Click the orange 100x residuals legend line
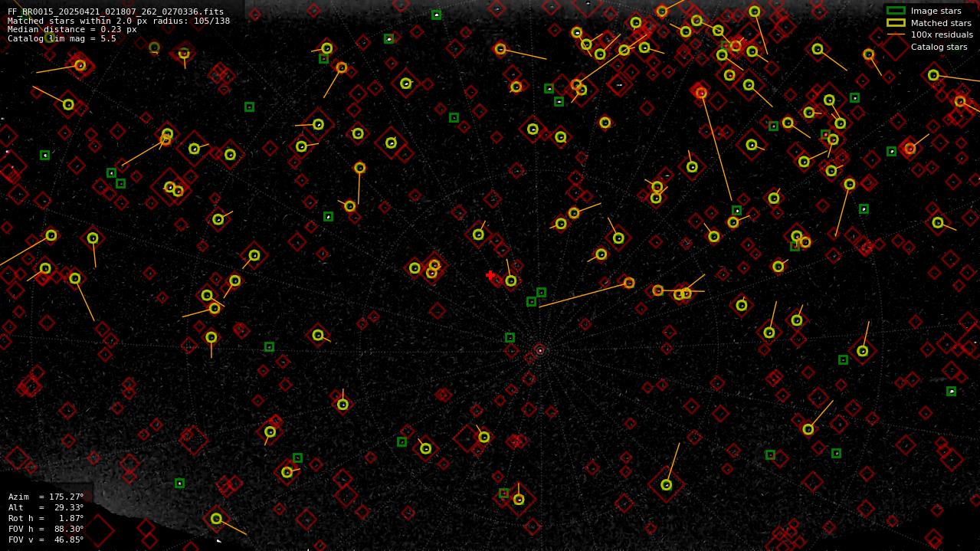 (895, 34)
